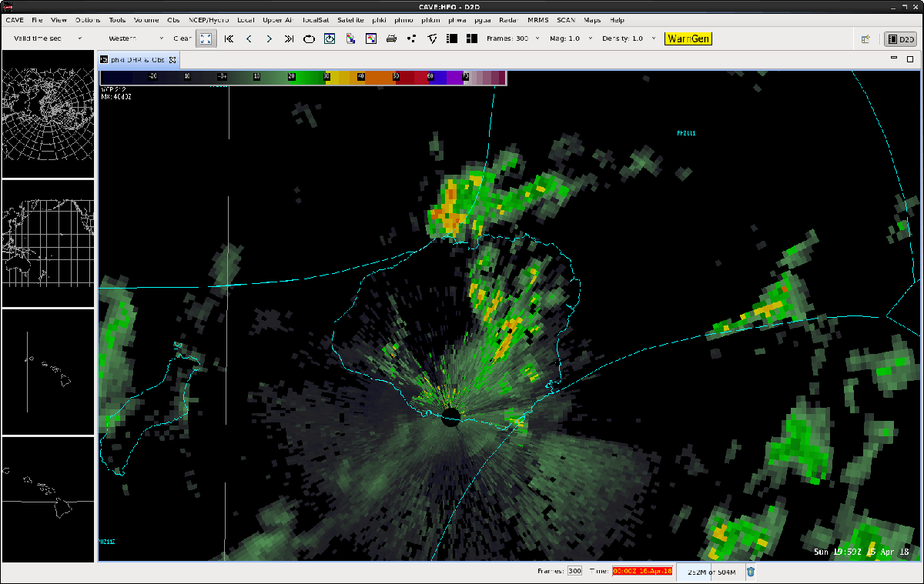Jump to the last frame
This screenshot has height=584, width=924.
pos(289,38)
